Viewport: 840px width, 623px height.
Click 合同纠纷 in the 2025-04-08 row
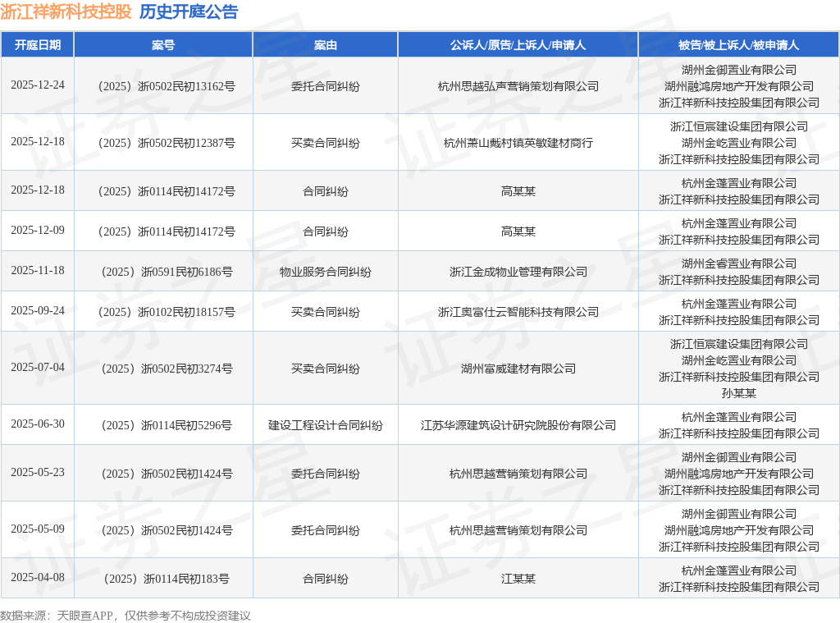tap(325, 579)
